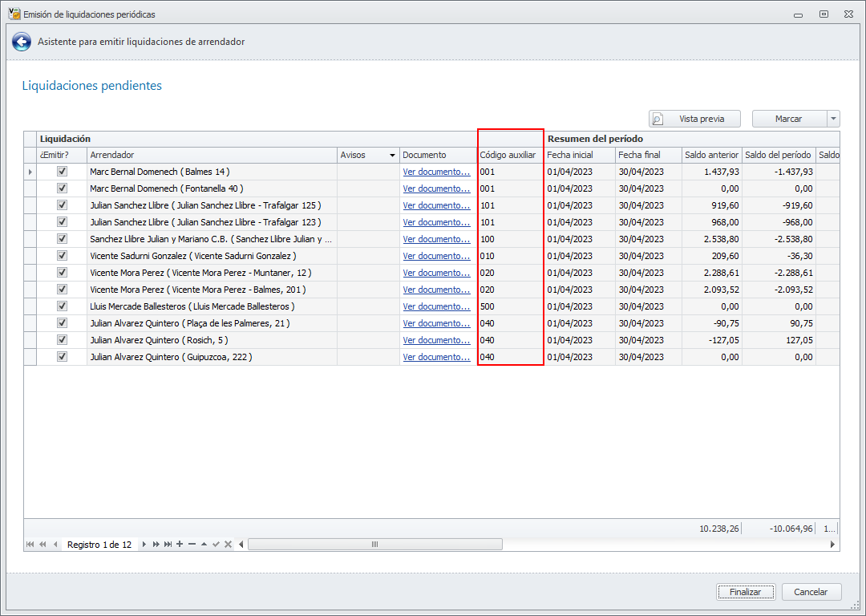The image size is (866, 616).
Task: Untick Emitir for Julian Alvarez Quintero (Rosich, 5)
Action: tap(62, 340)
